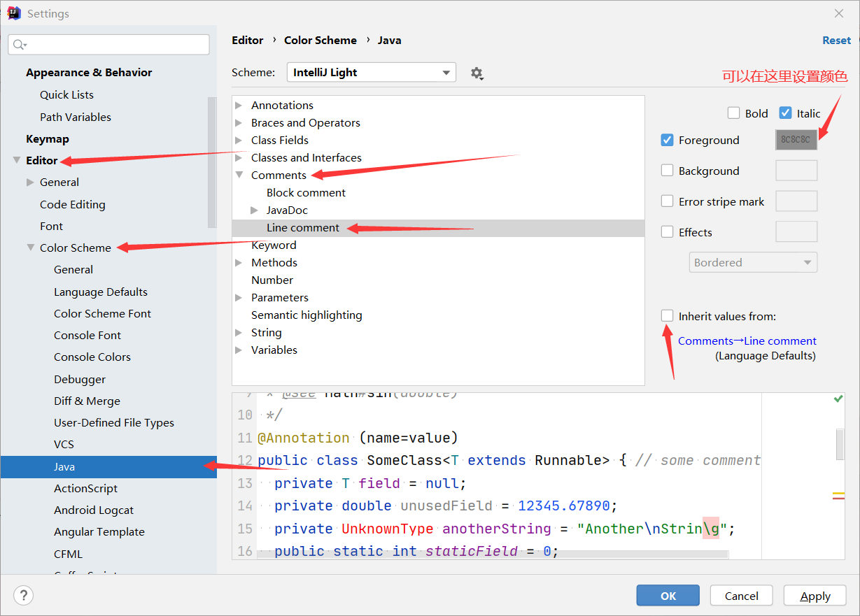Expand the String category
Screen dimensions: 860x616
239,332
